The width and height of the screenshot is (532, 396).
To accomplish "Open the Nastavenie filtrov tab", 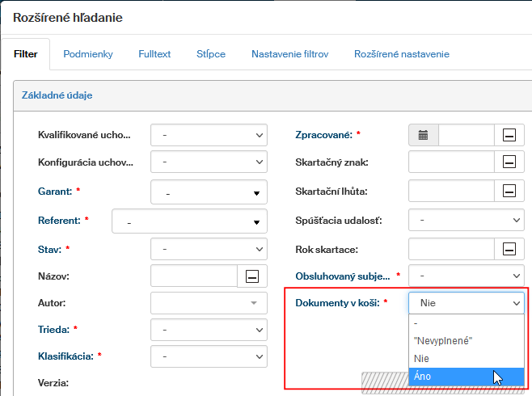I will coord(289,54).
